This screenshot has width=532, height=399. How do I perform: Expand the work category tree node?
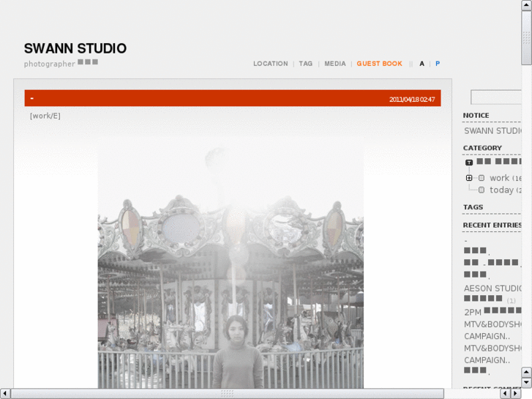point(469,178)
